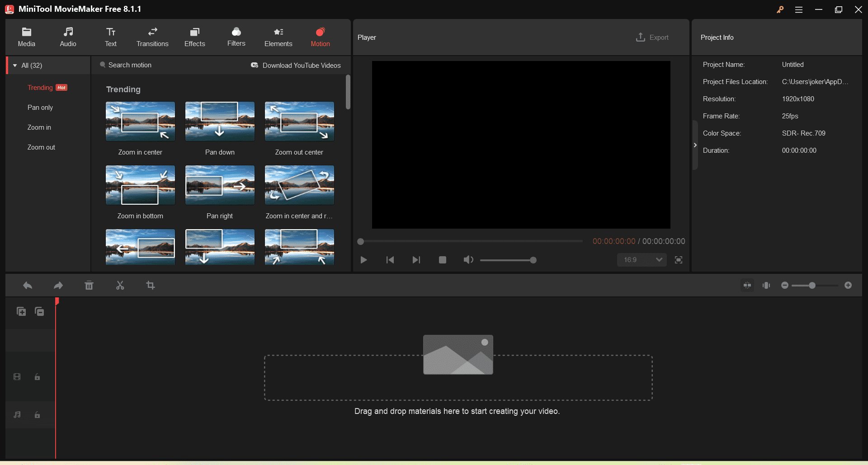Viewport: 868px width, 465px height.
Task: Select the Pan only category
Action: point(40,108)
